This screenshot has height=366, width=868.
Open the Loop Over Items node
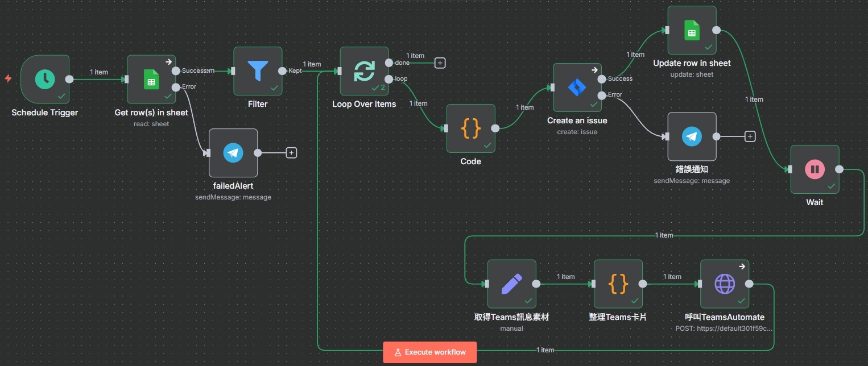(x=364, y=71)
